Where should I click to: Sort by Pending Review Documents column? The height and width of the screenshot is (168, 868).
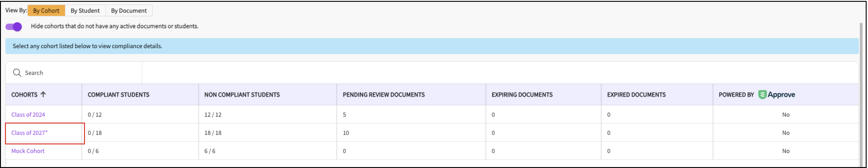pyautogui.click(x=384, y=95)
